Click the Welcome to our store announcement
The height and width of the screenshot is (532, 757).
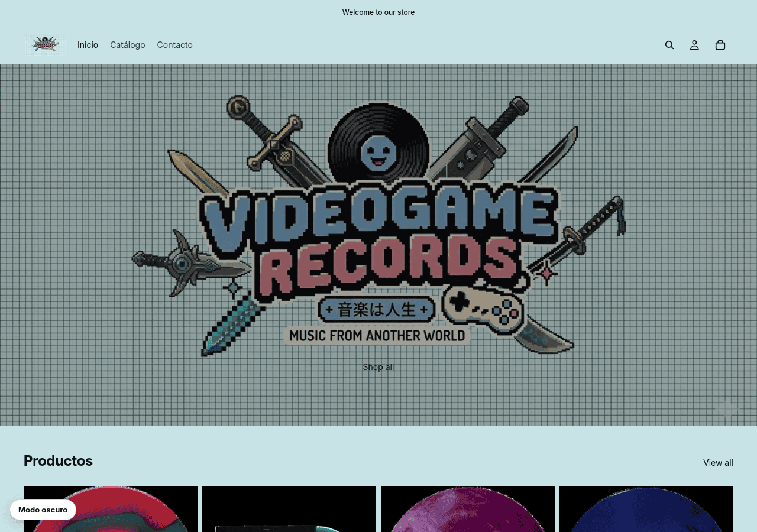(378, 12)
